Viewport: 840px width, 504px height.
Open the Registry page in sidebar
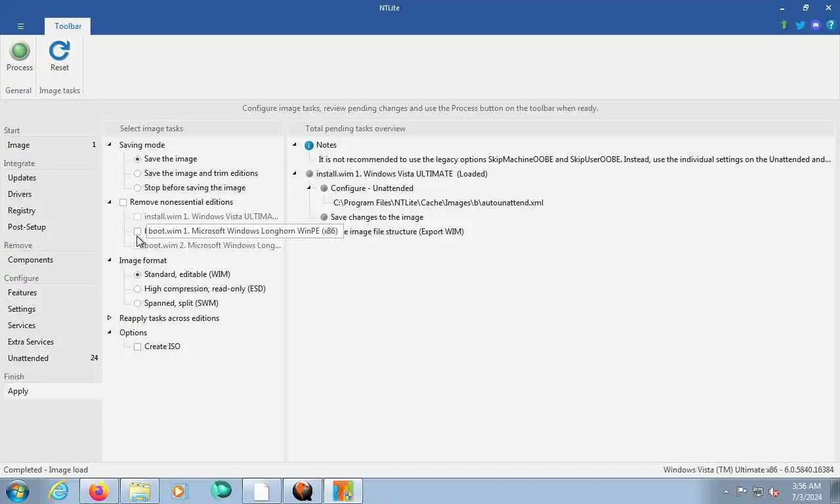(x=51, y=211)
